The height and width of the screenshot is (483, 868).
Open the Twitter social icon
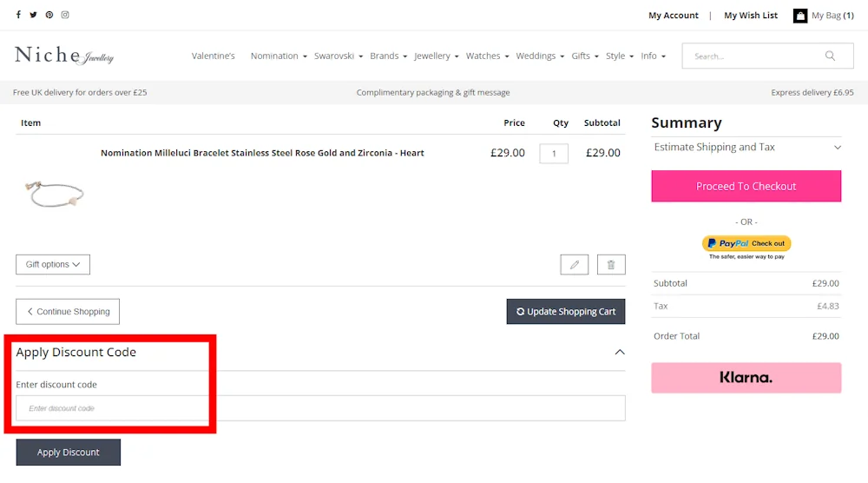[x=33, y=15]
